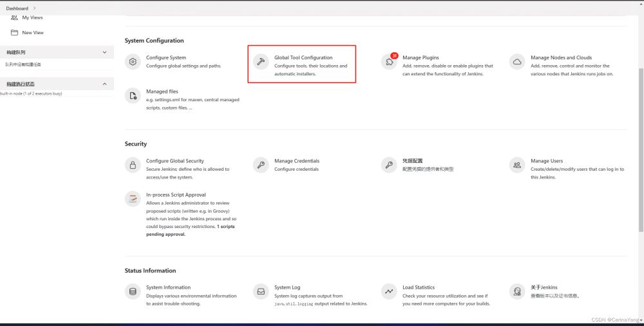Open the Configure System link
This screenshot has width=644, height=326.
click(166, 57)
